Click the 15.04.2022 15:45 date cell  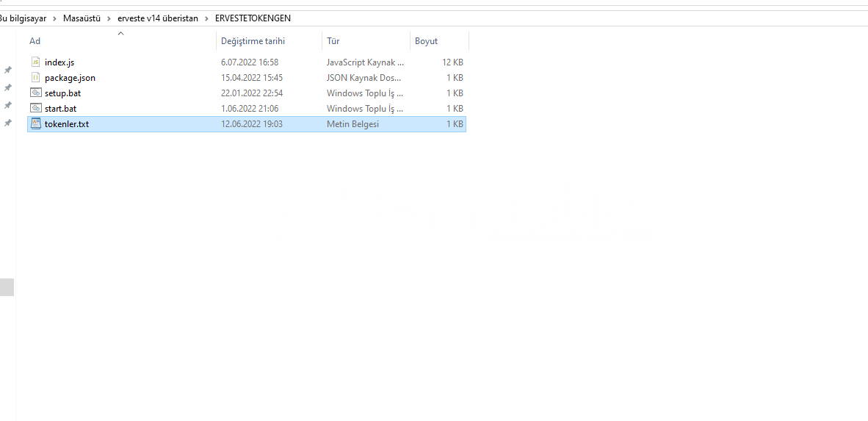point(252,78)
